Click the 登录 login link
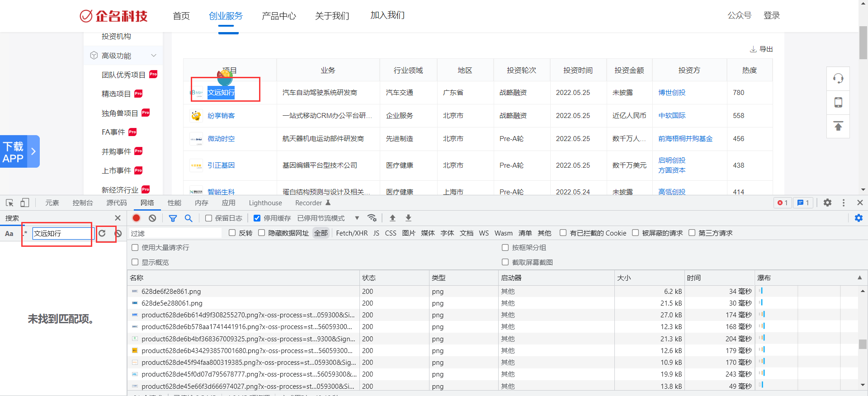The image size is (868, 396). [772, 15]
